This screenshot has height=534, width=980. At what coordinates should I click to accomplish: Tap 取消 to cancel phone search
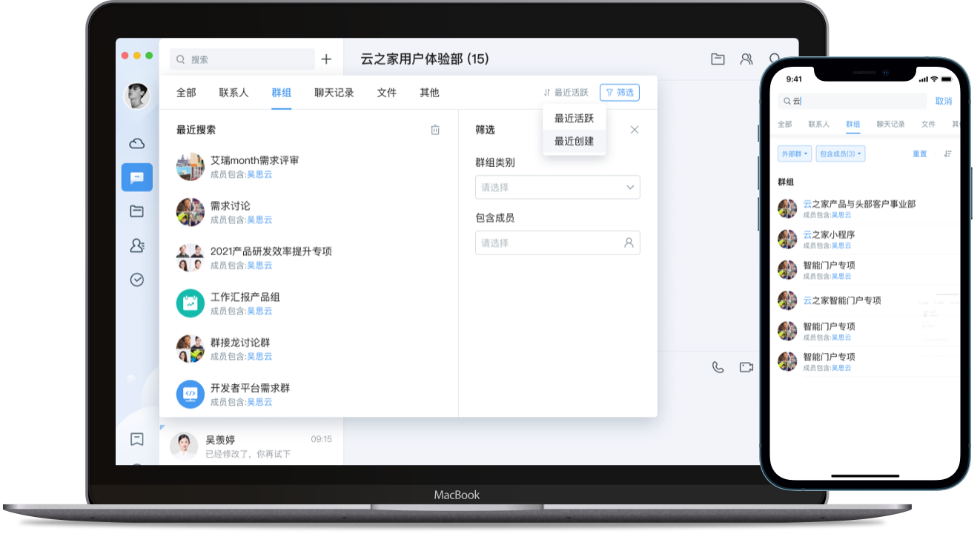pyautogui.click(x=943, y=101)
